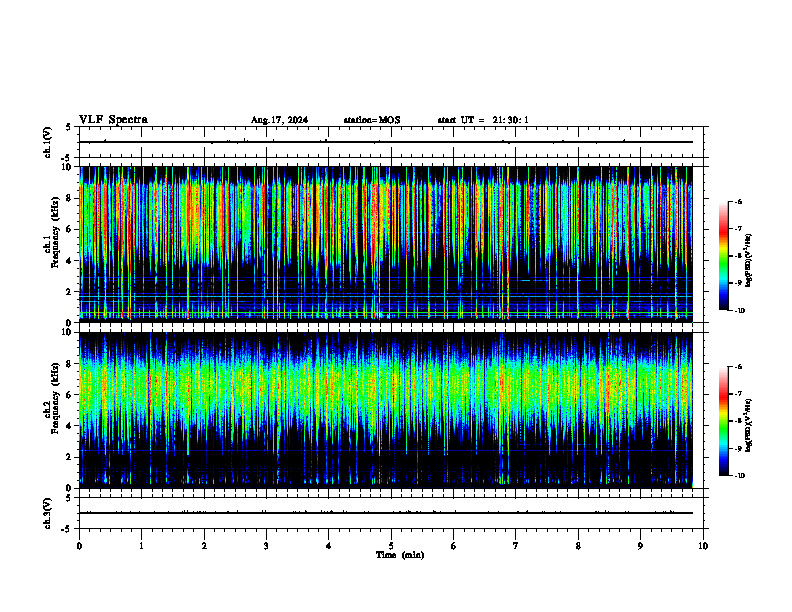Click the "Time (min)" axis label
The height and width of the screenshot is (612, 792).
click(x=400, y=555)
